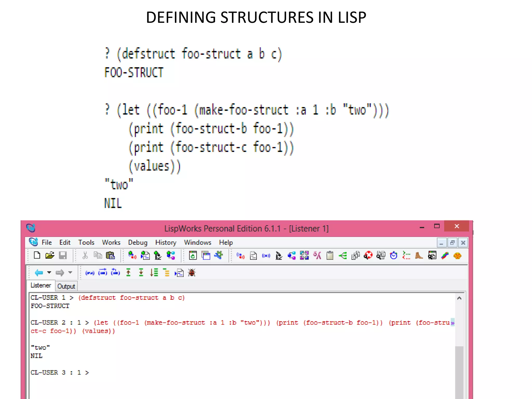The width and height of the screenshot is (532, 399).
Task: Click the colorful Interface Builder brush icon
Action: (445, 256)
